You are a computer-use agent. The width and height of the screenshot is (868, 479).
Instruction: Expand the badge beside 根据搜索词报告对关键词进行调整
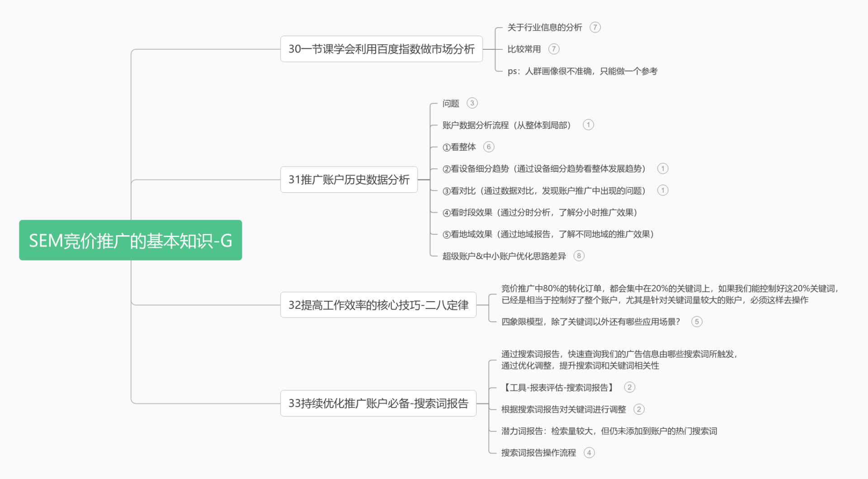tap(639, 409)
